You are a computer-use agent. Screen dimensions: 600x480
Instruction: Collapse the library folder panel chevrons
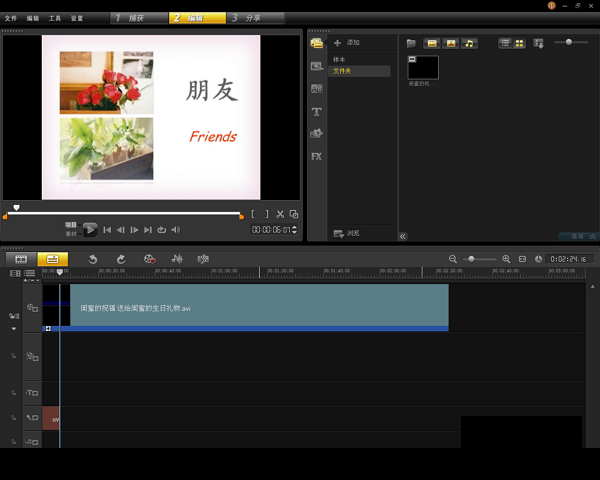pyautogui.click(x=403, y=236)
